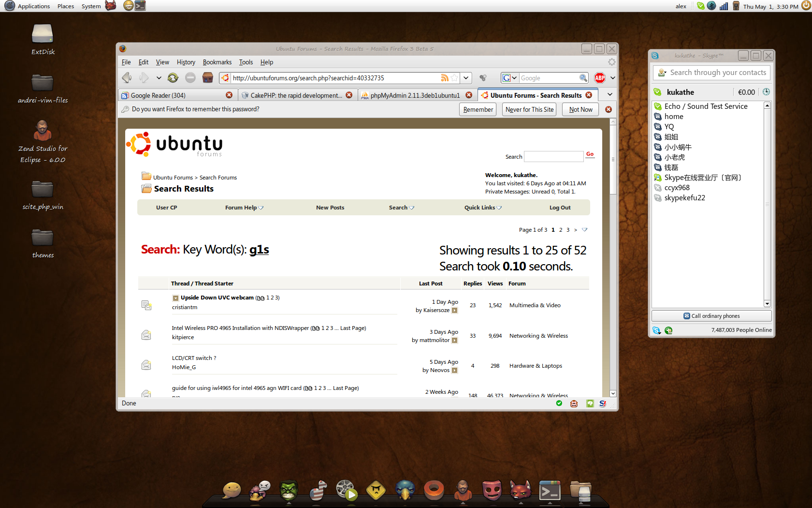Click the Firefox page vertical scrollbar
Viewport: 812px width, 508px height.
coord(613,258)
